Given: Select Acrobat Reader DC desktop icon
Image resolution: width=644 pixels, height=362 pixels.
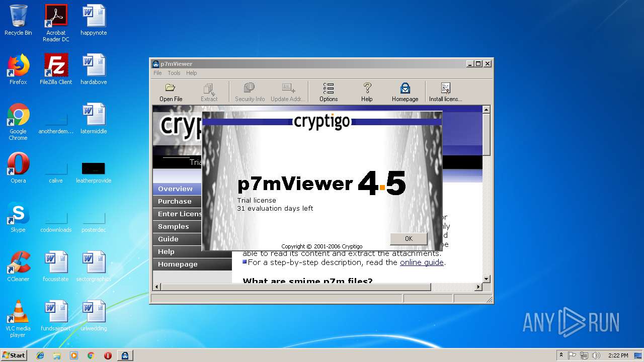Looking at the screenshot, I should coord(56,23).
